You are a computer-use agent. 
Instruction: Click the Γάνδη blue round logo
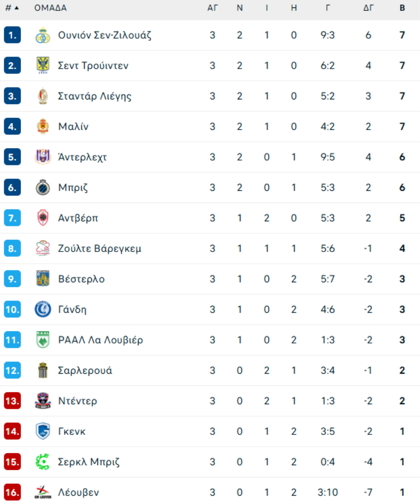[43, 309]
